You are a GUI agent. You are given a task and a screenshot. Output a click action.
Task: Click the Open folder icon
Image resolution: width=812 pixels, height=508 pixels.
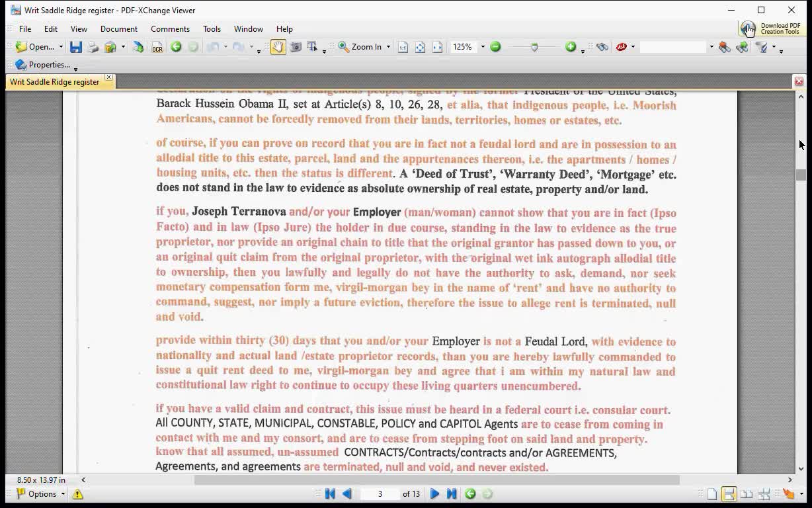point(21,47)
